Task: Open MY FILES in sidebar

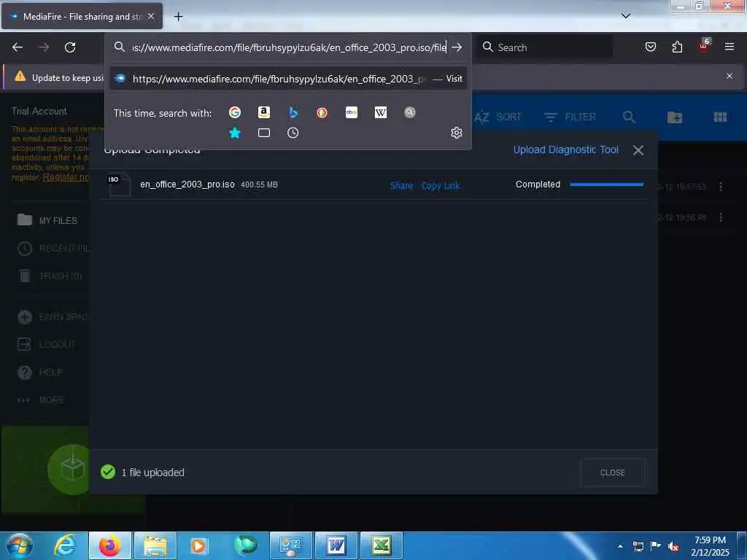Action: 47,220
